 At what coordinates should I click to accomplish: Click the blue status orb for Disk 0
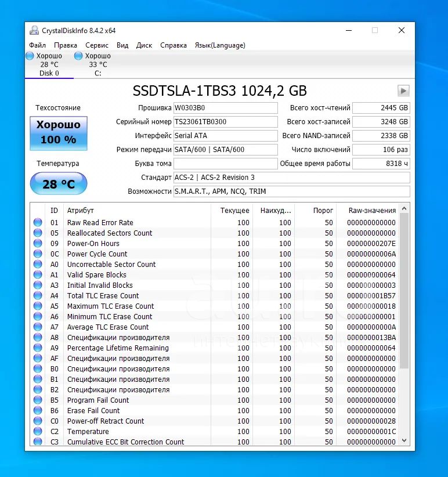click(30, 56)
